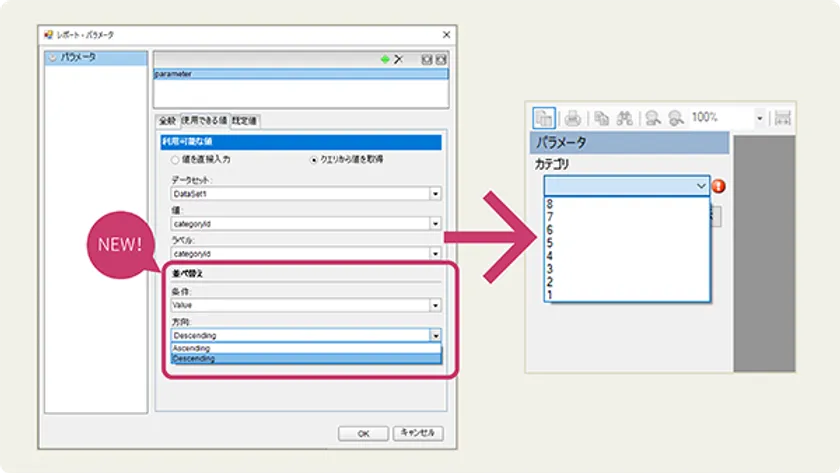The height and width of the screenshot is (473, 840).
Task: Click the zoom out magnifier icon
Action: pos(674,118)
